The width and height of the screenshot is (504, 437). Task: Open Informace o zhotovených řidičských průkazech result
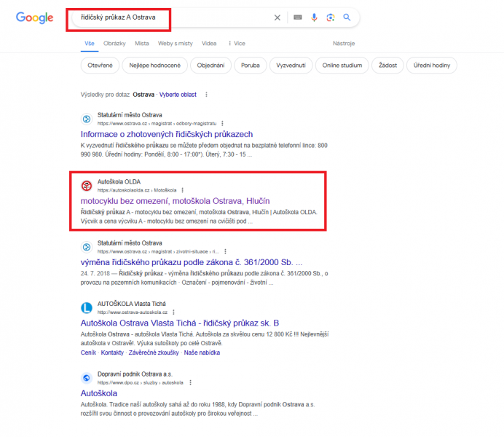coord(167,134)
